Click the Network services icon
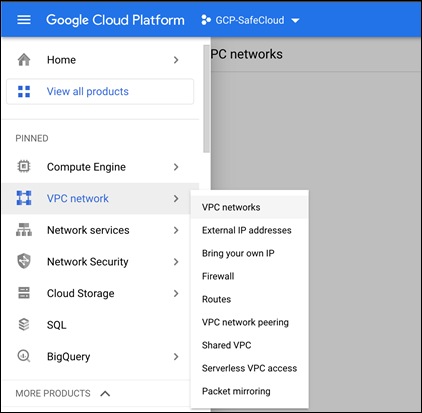This screenshot has width=422, height=413. (24, 230)
